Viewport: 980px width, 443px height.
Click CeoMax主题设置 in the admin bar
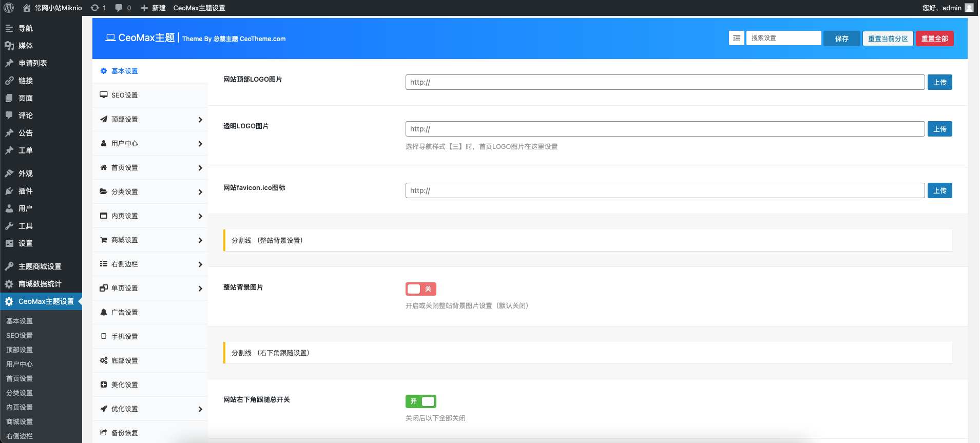pyautogui.click(x=199, y=8)
